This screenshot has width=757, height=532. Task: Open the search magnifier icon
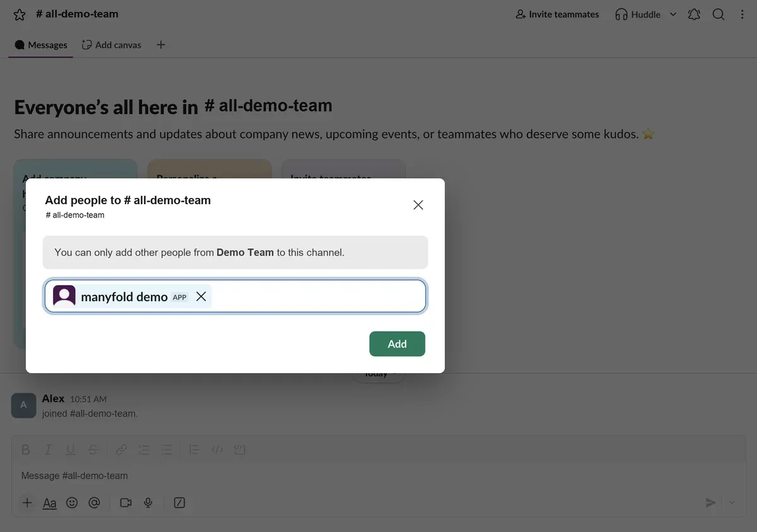[719, 14]
